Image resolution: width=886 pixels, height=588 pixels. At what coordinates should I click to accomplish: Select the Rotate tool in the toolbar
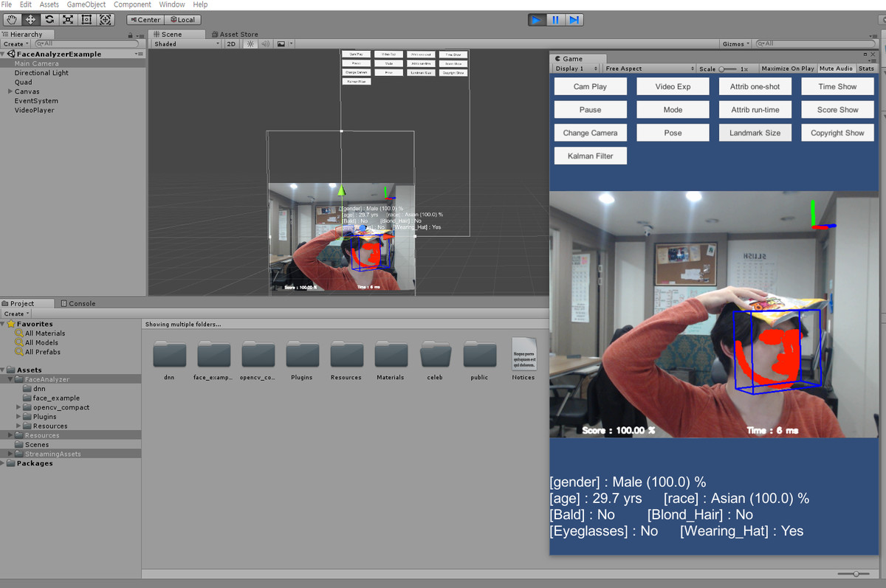click(x=49, y=20)
